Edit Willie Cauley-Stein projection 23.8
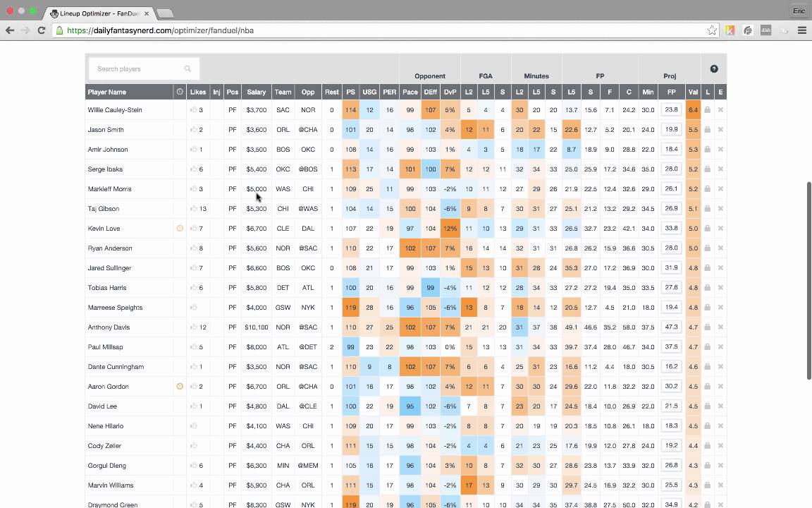Image resolution: width=812 pixels, height=508 pixels. point(671,109)
